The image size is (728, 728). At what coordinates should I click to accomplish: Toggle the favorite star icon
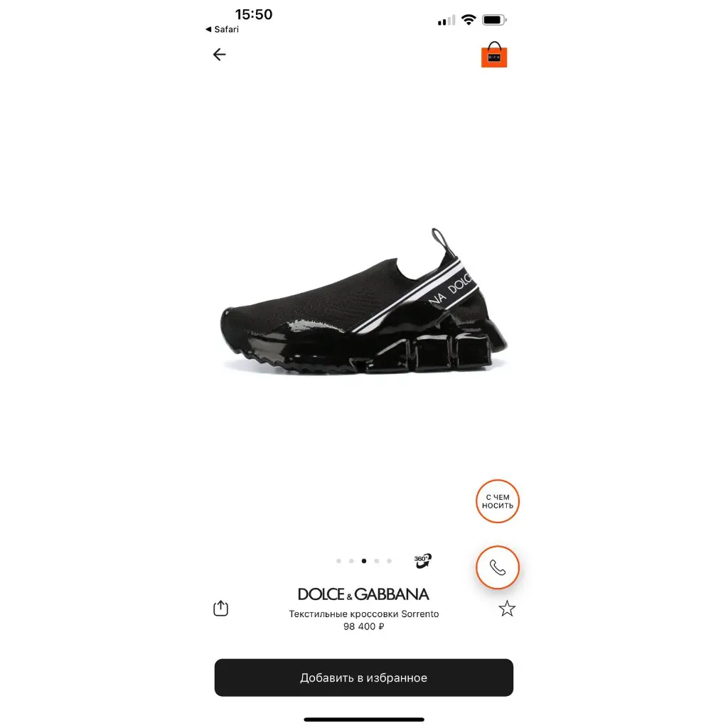coord(507,609)
